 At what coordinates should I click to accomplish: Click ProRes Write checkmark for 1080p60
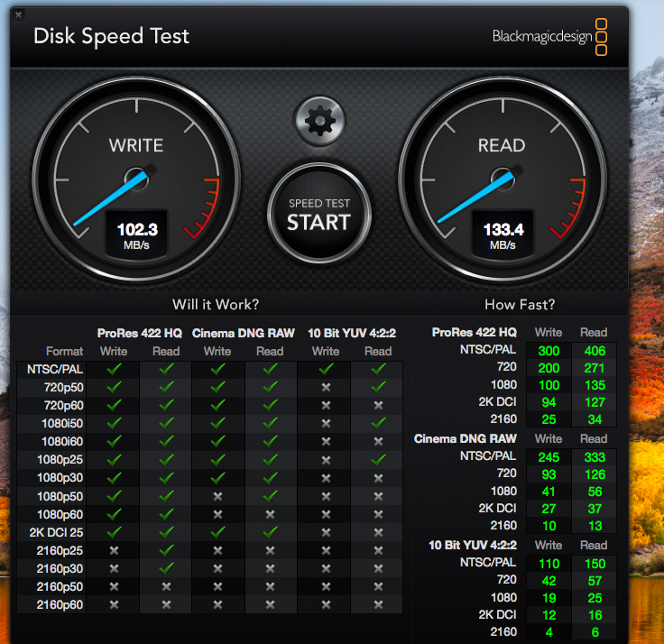(x=114, y=514)
